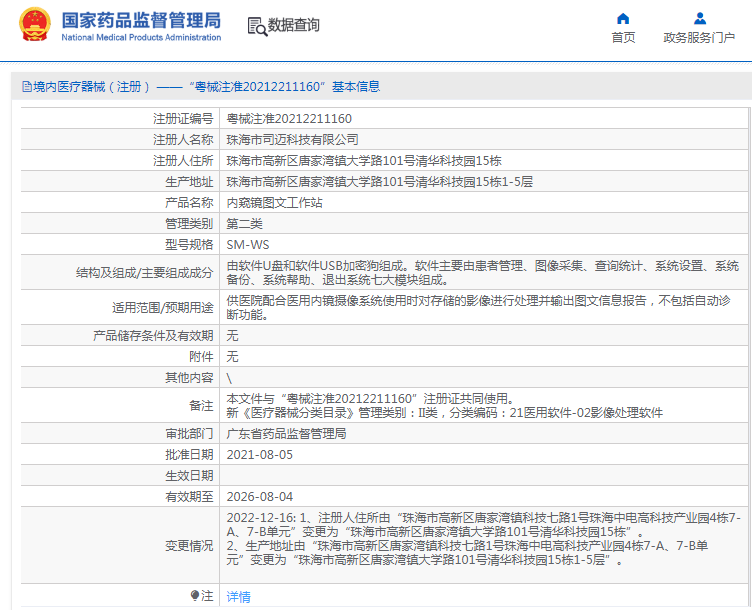This screenshot has width=752, height=610.
Task: Select registration number value 粤械注准20212211160
Action: click(289, 119)
